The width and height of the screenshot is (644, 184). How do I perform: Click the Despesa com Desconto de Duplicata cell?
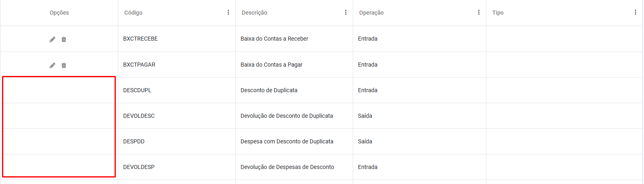click(x=287, y=141)
